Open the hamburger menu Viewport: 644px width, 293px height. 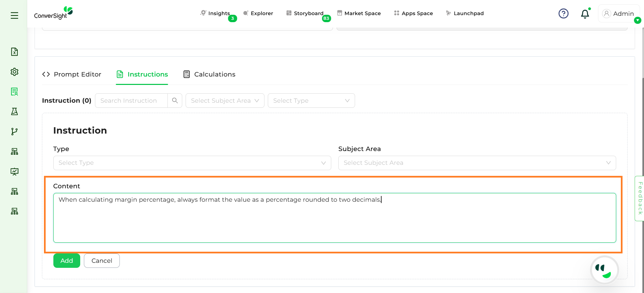tap(14, 15)
